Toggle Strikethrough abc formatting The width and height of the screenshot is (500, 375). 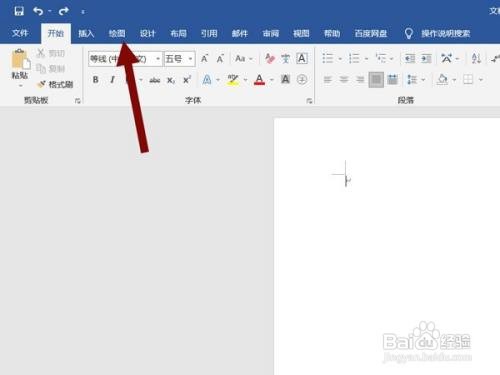pos(155,80)
